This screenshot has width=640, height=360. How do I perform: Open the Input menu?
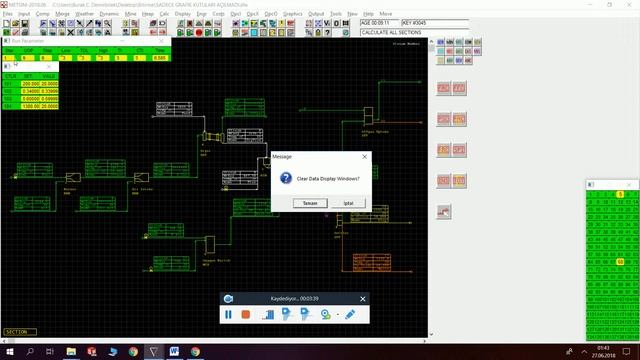tap(24, 13)
